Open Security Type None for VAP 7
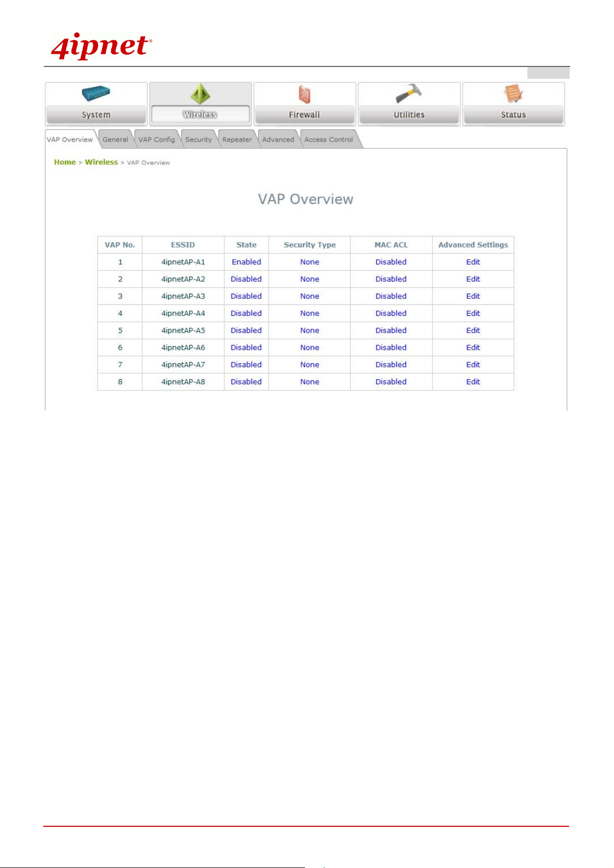 click(310, 365)
